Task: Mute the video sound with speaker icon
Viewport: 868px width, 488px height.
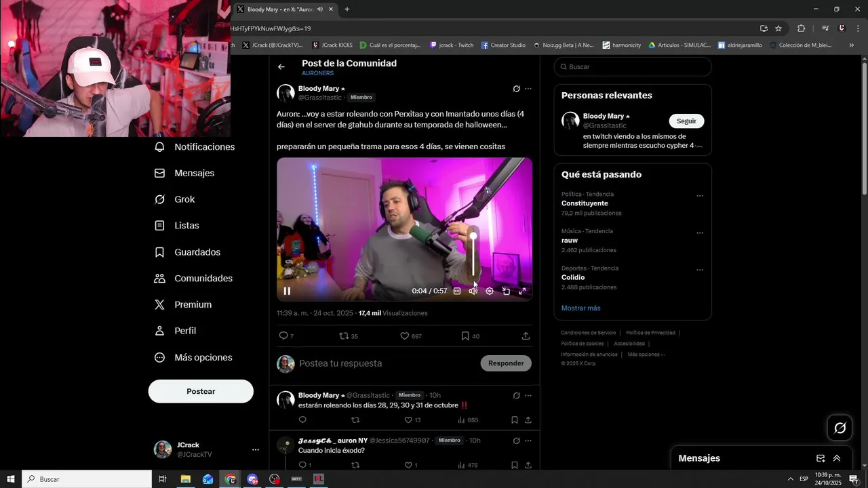Action: pyautogui.click(x=473, y=291)
